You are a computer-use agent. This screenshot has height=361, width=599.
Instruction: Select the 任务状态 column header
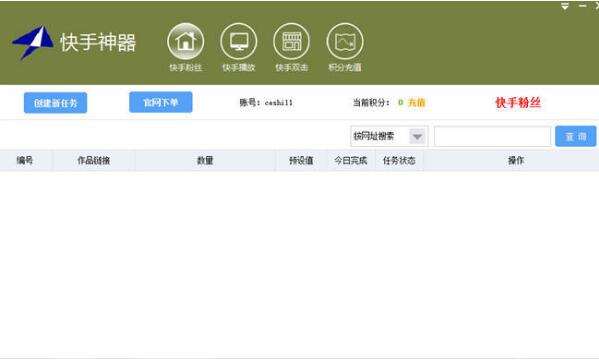(399, 160)
